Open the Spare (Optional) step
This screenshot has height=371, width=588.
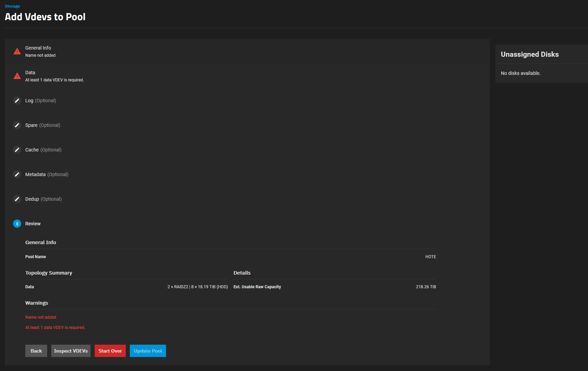pos(43,125)
